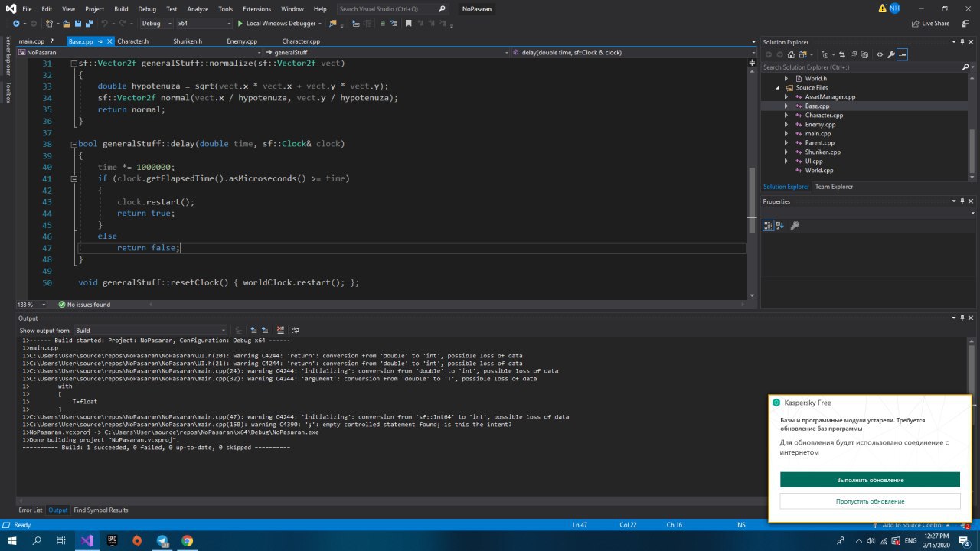Click the search icon in Quick Launch

click(x=443, y=9)
